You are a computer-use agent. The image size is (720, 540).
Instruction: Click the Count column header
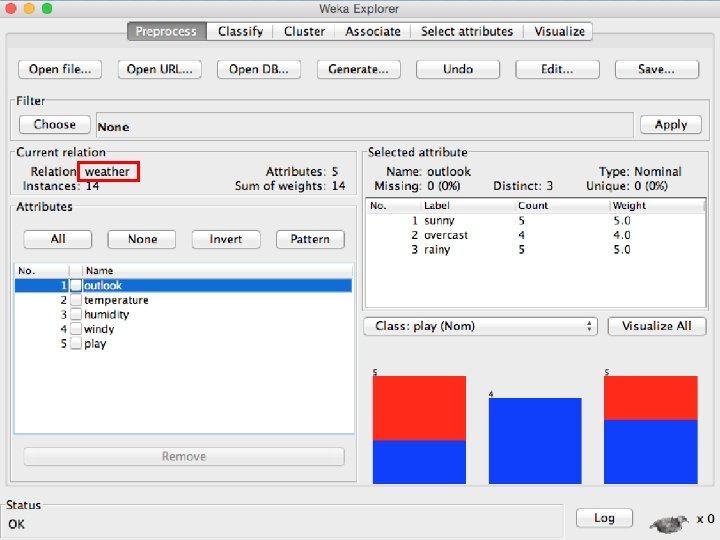pyautogui.click(x=563, y=206)
